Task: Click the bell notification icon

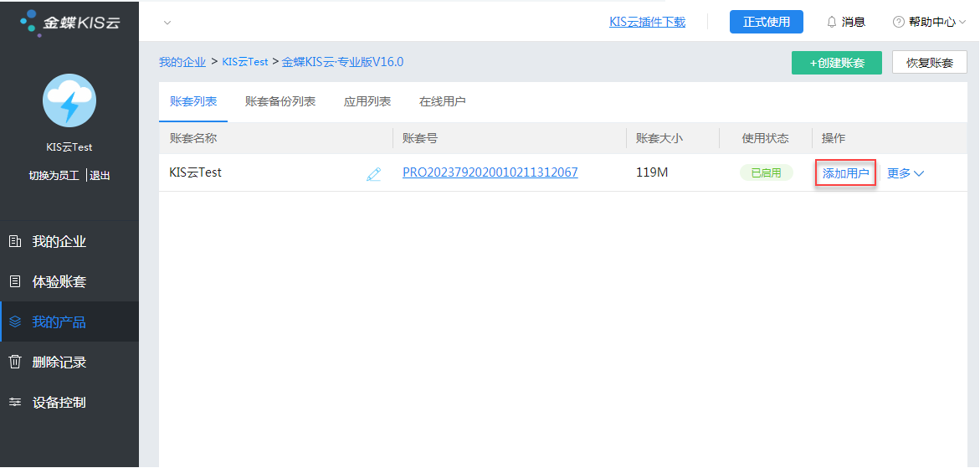Action: coord(831,22)
